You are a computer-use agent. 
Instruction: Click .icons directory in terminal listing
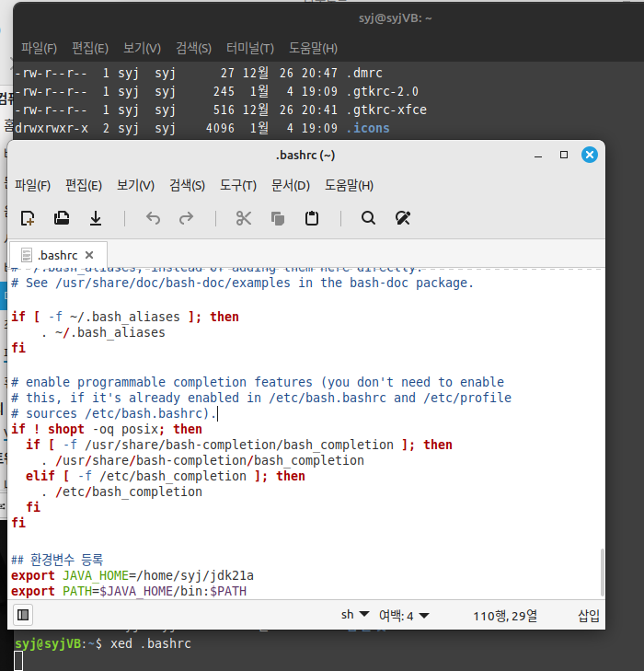click(x=368, y=128)
